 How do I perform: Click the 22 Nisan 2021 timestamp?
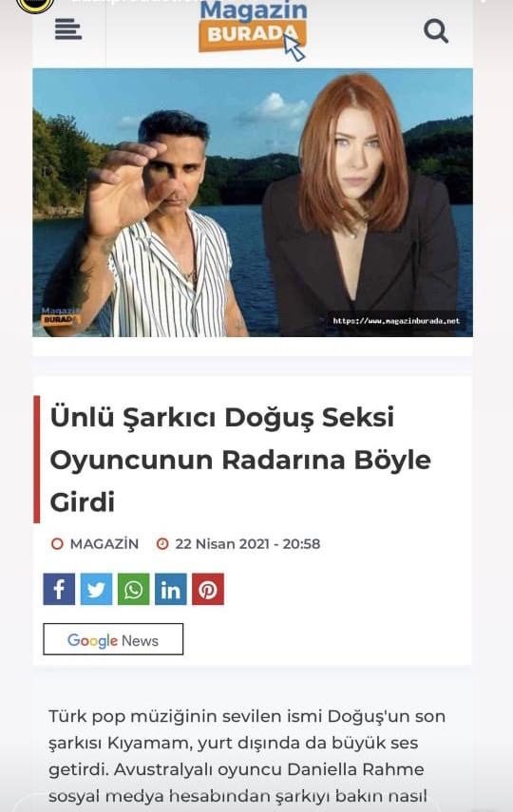click(248, 544)
